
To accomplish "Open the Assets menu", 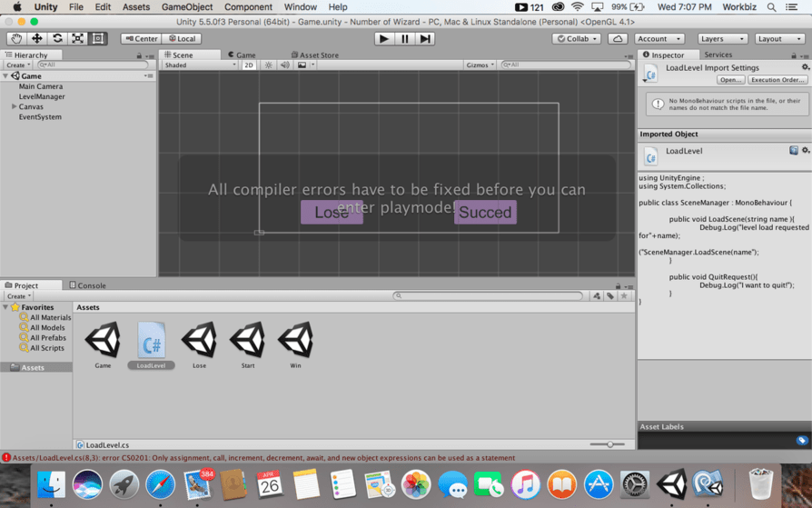I will coord(135,6).
